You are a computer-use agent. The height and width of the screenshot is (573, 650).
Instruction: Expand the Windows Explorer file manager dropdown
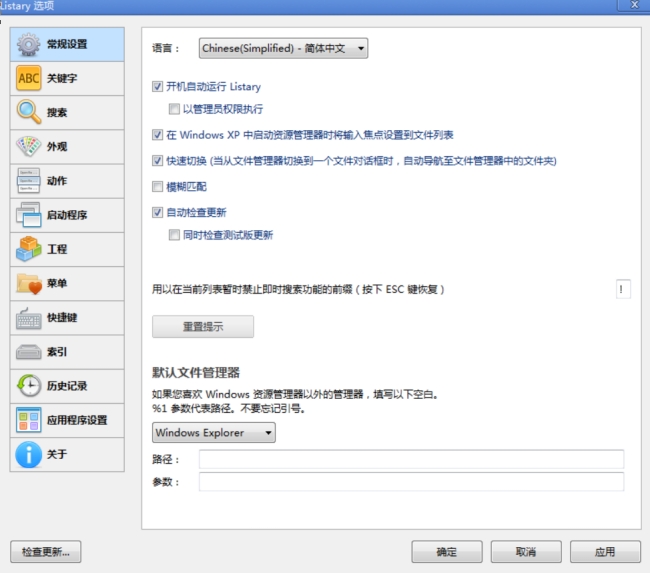point(213,432)
